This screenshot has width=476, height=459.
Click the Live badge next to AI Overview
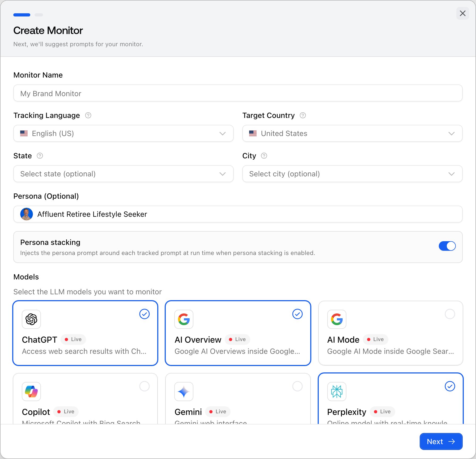[x=237, y=339]
